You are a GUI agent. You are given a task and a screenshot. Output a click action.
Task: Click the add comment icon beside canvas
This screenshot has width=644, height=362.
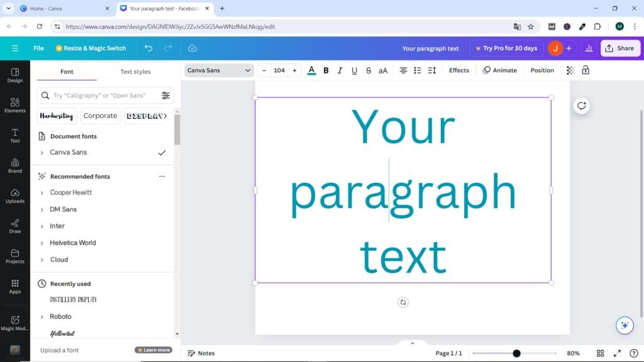pos(582,106)
